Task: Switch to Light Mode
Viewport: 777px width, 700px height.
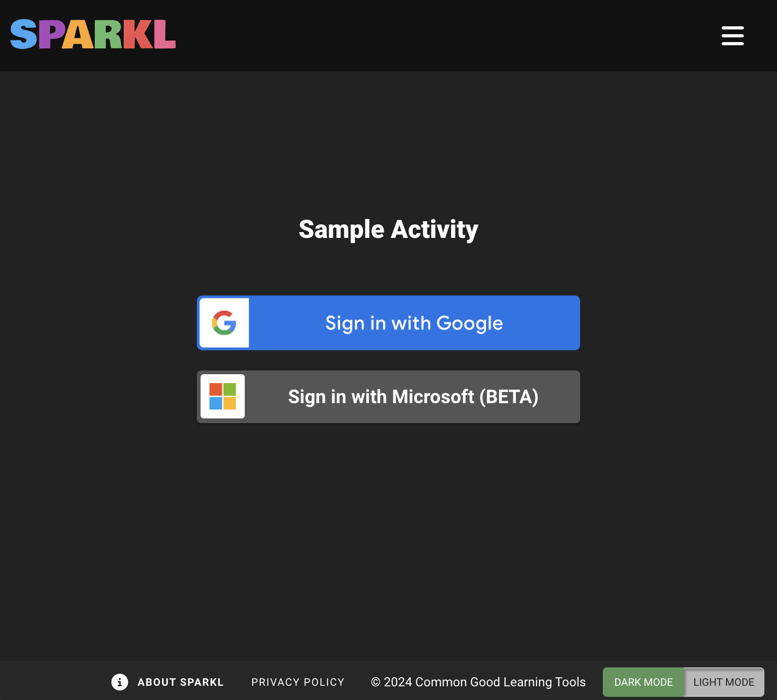Action: pyautogui.click(x=724, y=682)
